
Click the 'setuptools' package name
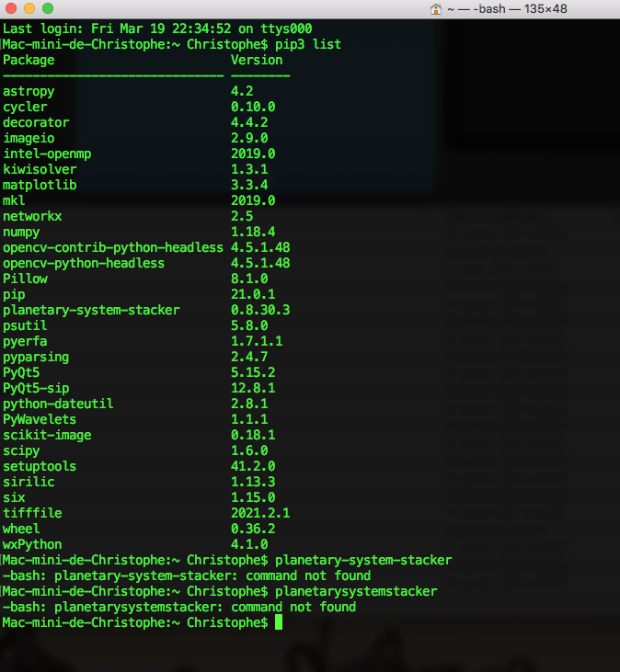click(40, 466)
